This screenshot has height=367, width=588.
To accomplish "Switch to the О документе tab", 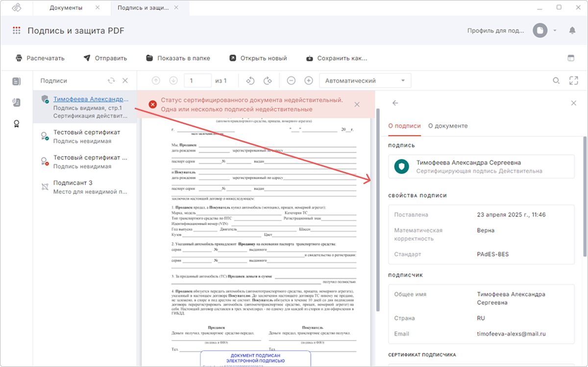I will click(x=448, y=126).
